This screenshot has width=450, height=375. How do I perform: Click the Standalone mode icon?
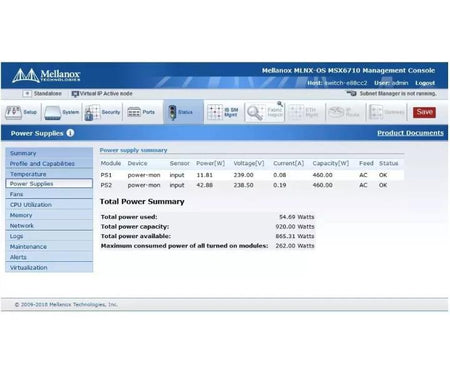click(27, 94)
